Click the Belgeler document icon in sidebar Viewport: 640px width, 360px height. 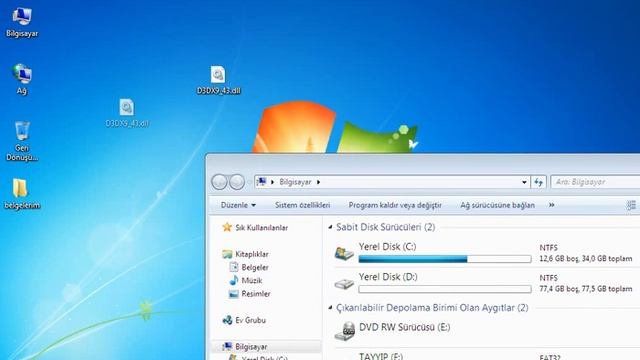click(233, 267)
